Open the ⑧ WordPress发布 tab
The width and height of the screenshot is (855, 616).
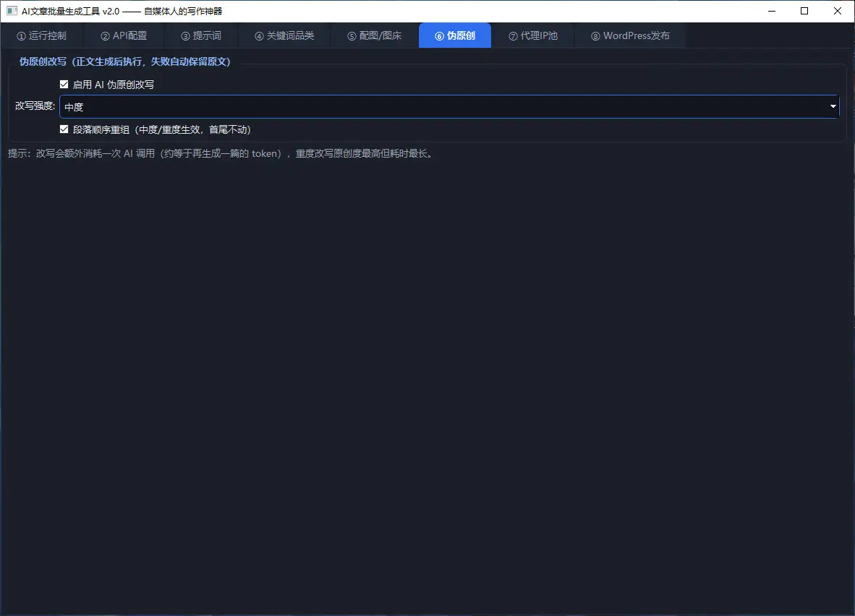pos(630,35)
